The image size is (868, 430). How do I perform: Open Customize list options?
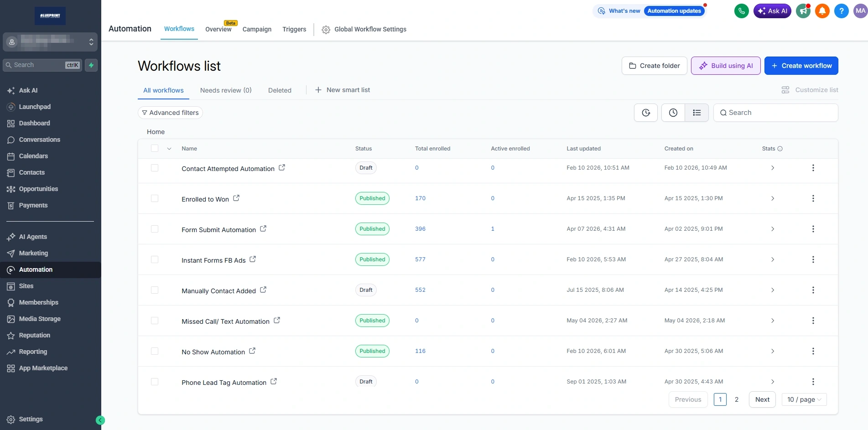pyautogui.click(x=810, y=90)
